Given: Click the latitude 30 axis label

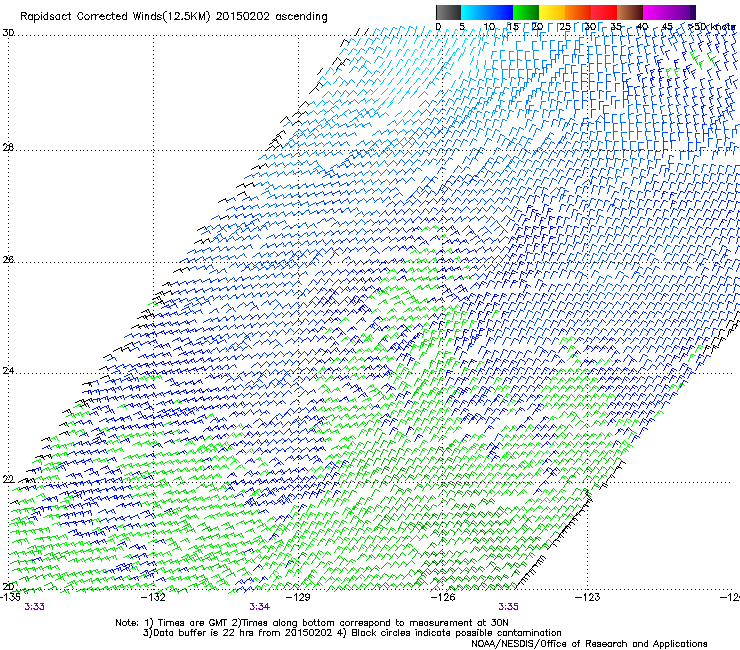Looking at the screenshot, I should point(8,33).
